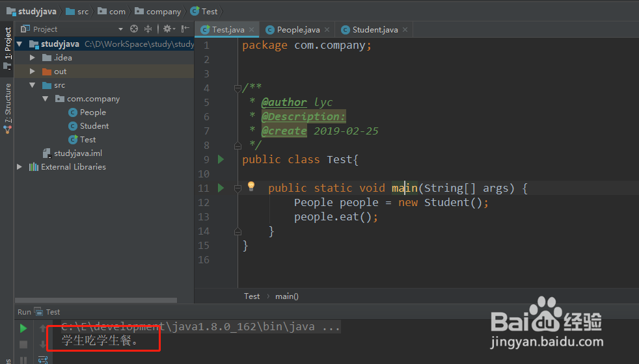Select the Test class in project tree
The height and width of the screenshot is (364, 639).
pyautogui.click(x=82, y=140)
